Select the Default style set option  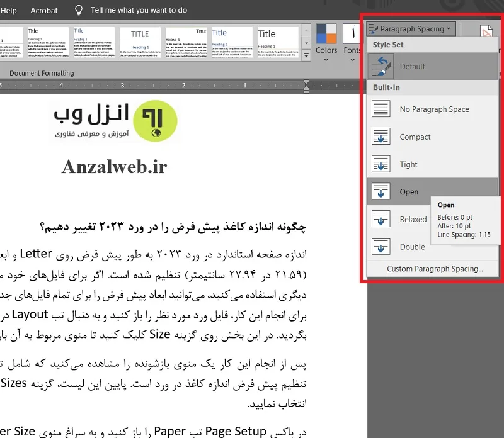(432, 67)
